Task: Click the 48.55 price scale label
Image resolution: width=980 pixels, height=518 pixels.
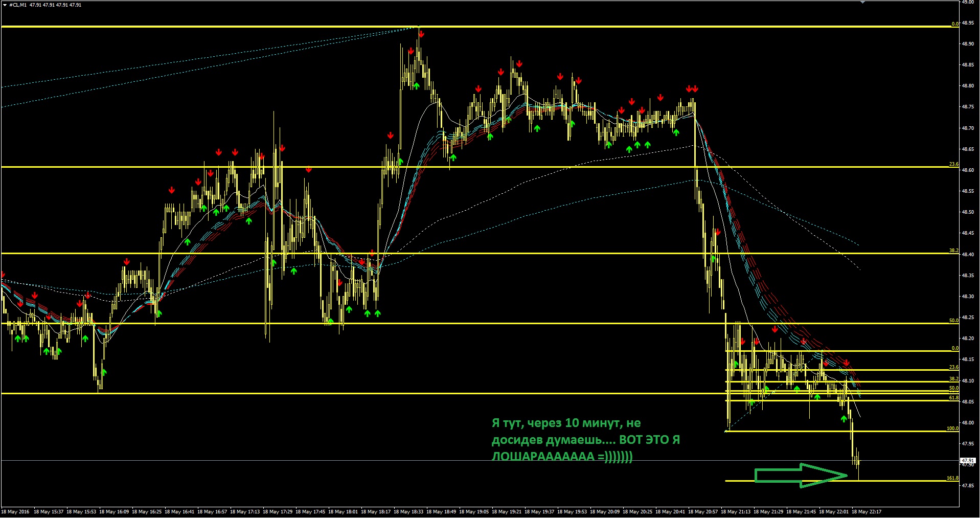Action: pos(968,191)
